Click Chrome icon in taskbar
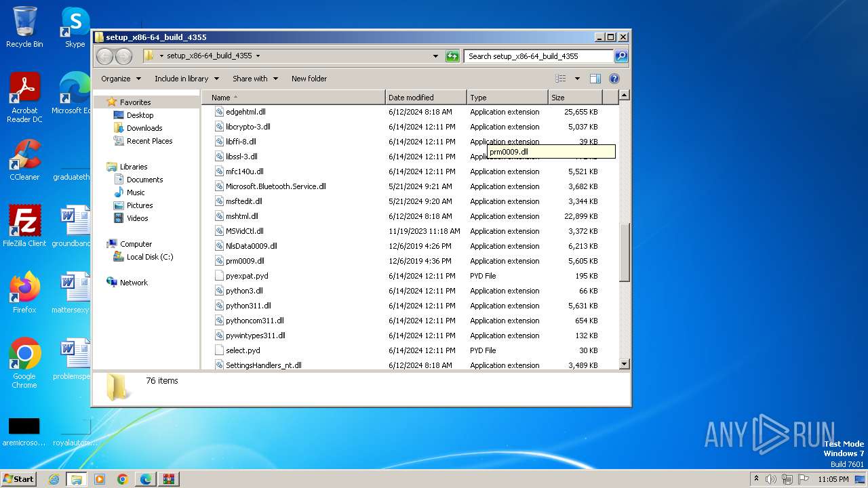The height and width of the screenshot is (488, 868). pos(123,479)
